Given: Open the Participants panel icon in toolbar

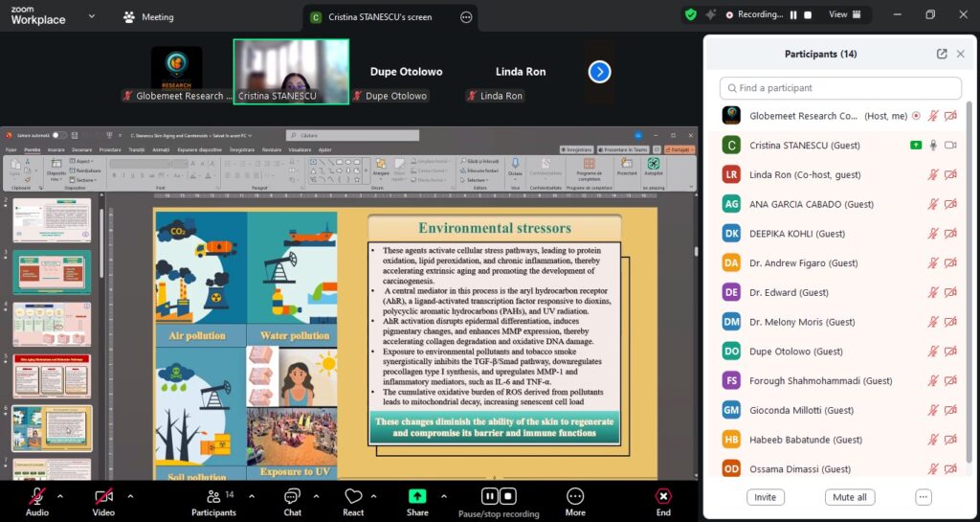Looking at the screenshot, I should [x=213, y=496].
